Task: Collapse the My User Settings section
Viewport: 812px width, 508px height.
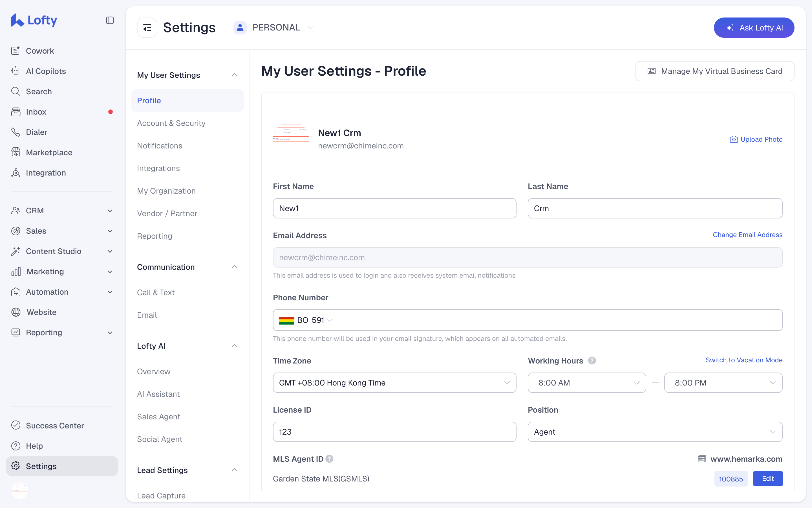Action: (235, 75)
